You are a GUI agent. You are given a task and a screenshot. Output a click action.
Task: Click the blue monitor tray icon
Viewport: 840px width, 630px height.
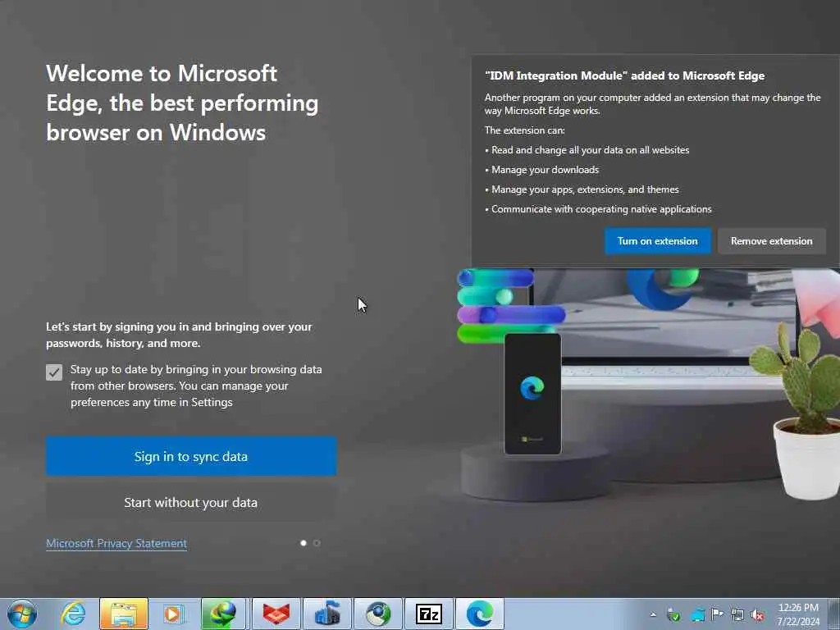point(697,615)
